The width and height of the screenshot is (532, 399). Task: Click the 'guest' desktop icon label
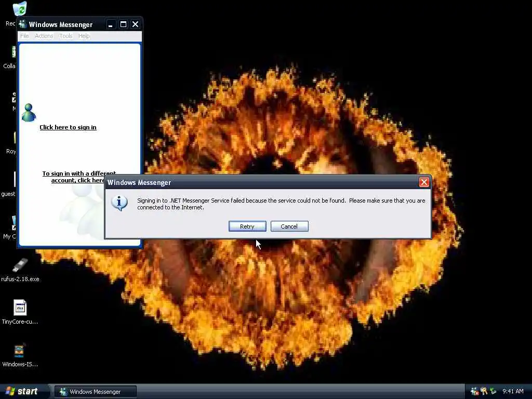click(8, 194)
